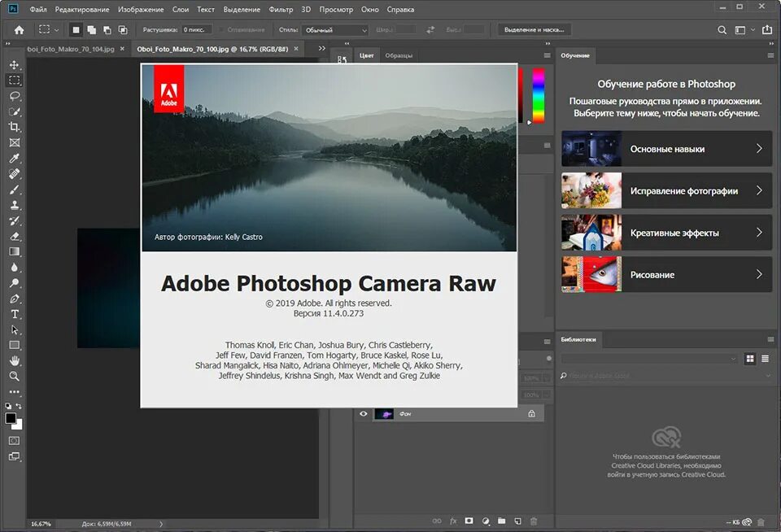Select the Hand tool
Viewport: 781px width, 532px height.
[15, 360]
